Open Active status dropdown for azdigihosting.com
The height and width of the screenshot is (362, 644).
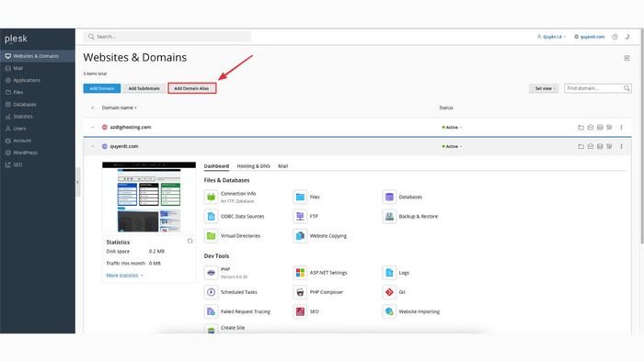452,127
